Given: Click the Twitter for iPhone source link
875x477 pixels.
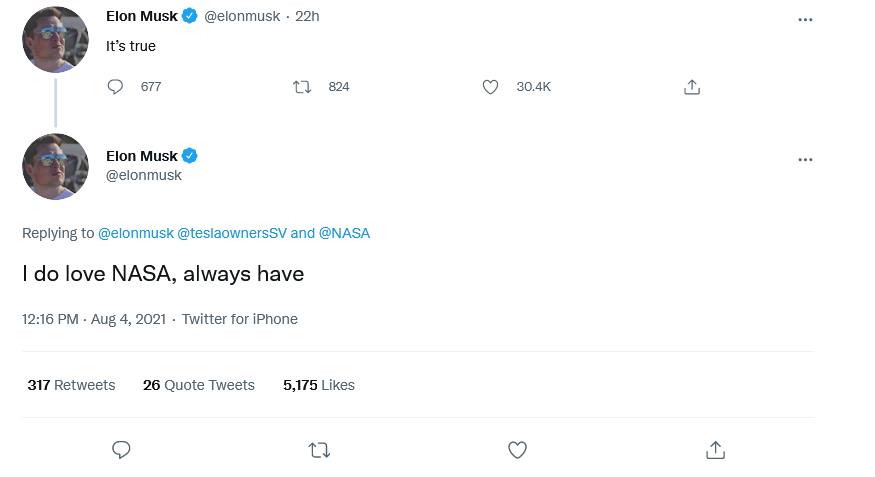Looking at the screenshot, I should point(240,319).
